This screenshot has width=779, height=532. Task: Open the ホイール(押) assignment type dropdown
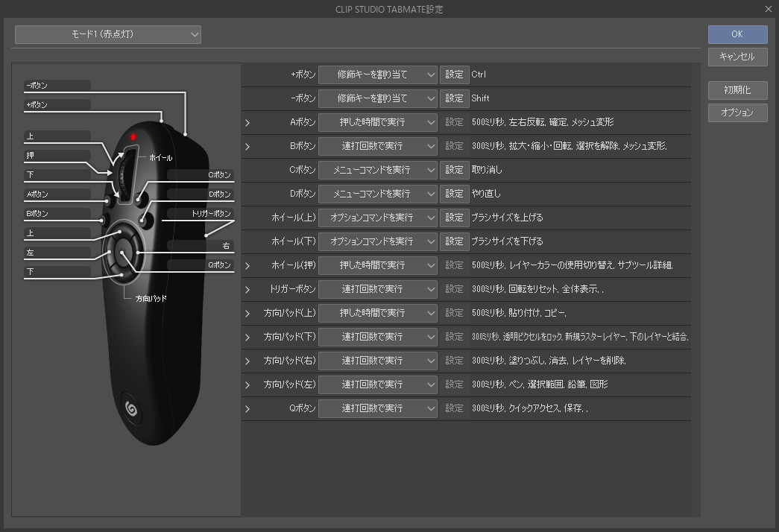click(x=378, y=265)
